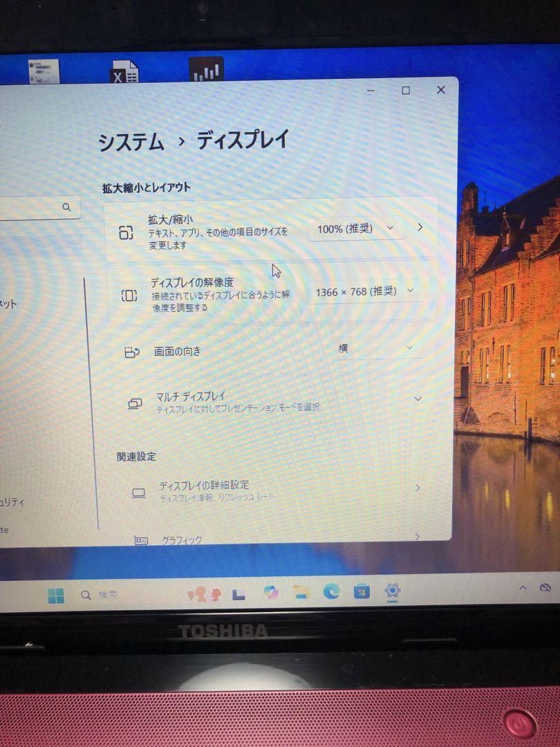Click the 拡大/縮小 scale icon
Viewport: 560px width, 747px height.
click(126, 232)
